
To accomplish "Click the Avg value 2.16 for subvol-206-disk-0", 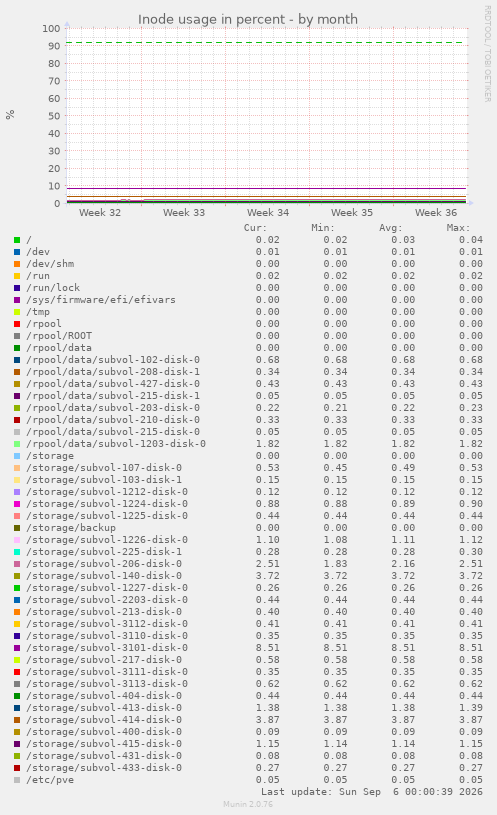I will [403, 564].
